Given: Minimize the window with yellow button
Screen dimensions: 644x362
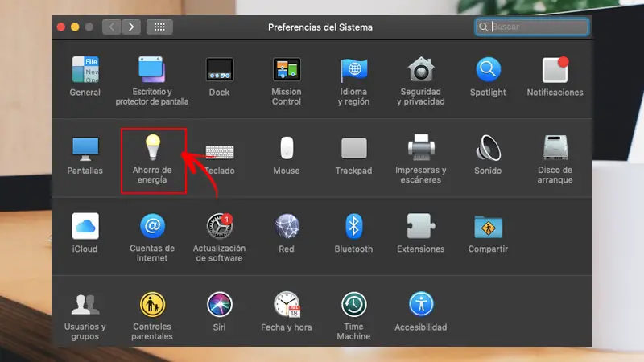Looking at the screenshot, I should (x=75, y=27).
